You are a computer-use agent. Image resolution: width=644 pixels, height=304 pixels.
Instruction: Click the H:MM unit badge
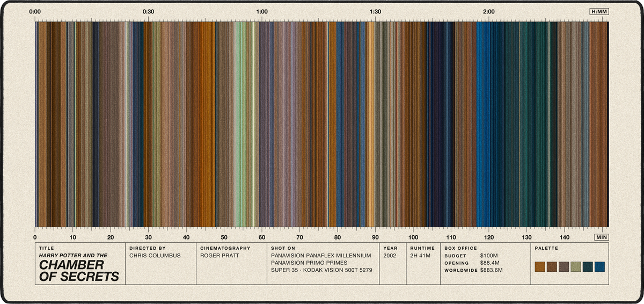(x=598, y=11)
